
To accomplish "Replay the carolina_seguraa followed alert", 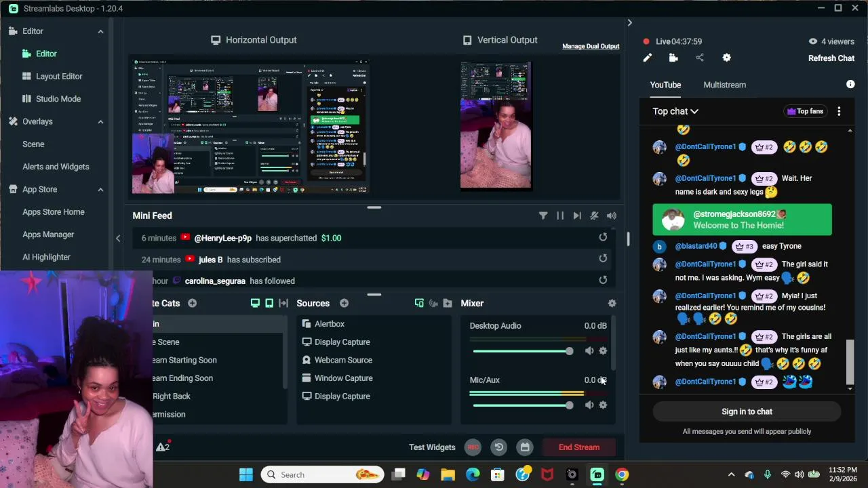I will click(603, 279).
